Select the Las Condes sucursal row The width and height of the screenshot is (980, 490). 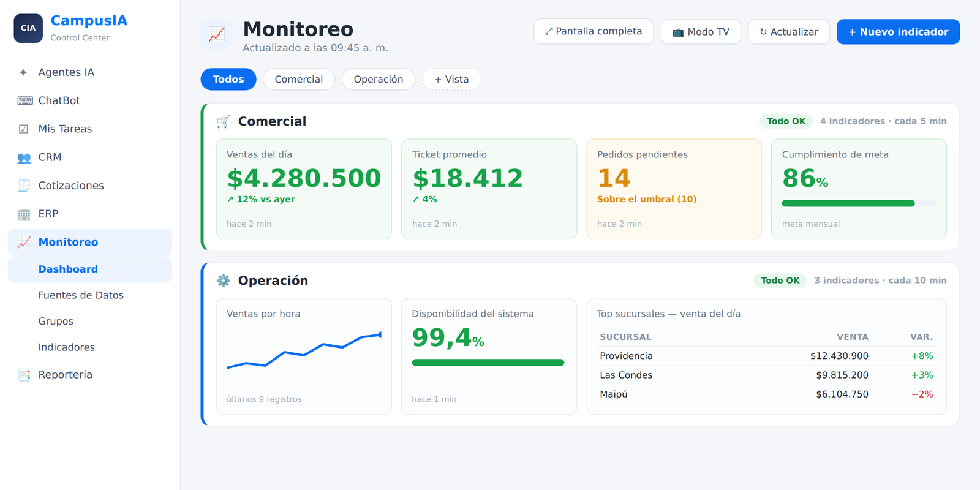pos(766,375)
